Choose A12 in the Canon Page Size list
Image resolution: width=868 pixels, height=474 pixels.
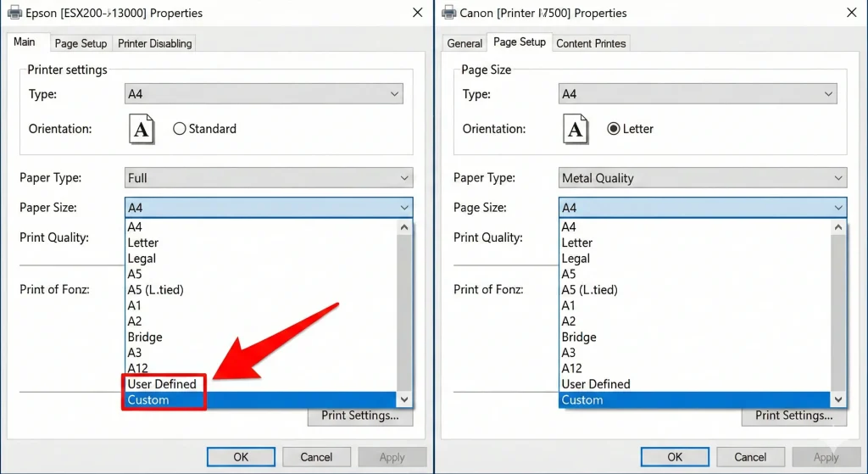click(695, 368)
